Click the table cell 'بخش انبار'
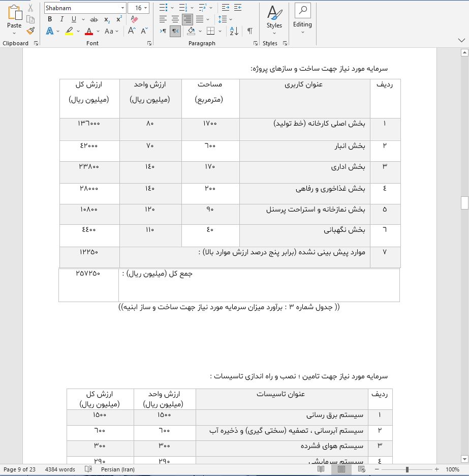The image size is (469, 476). click(x=304, y=151)
